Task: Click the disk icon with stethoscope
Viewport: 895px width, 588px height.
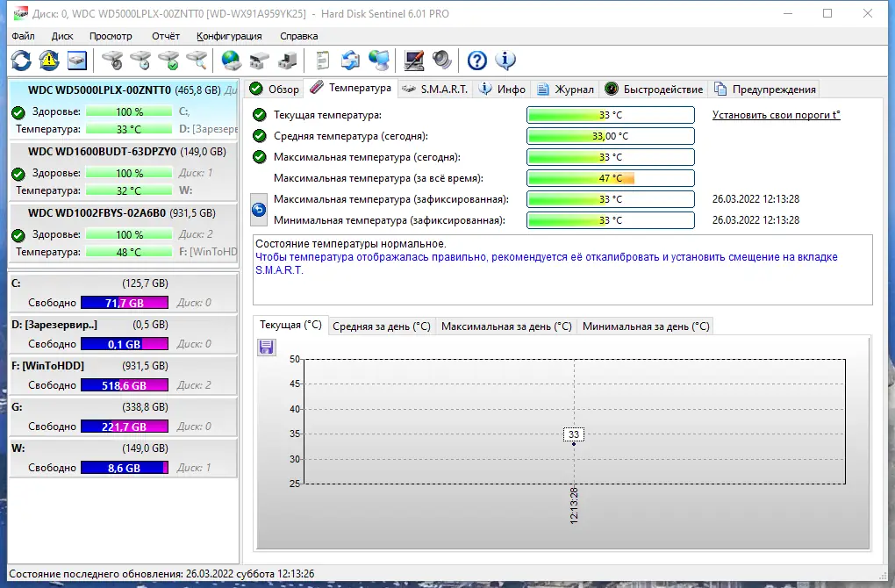Action: [112, 60]
